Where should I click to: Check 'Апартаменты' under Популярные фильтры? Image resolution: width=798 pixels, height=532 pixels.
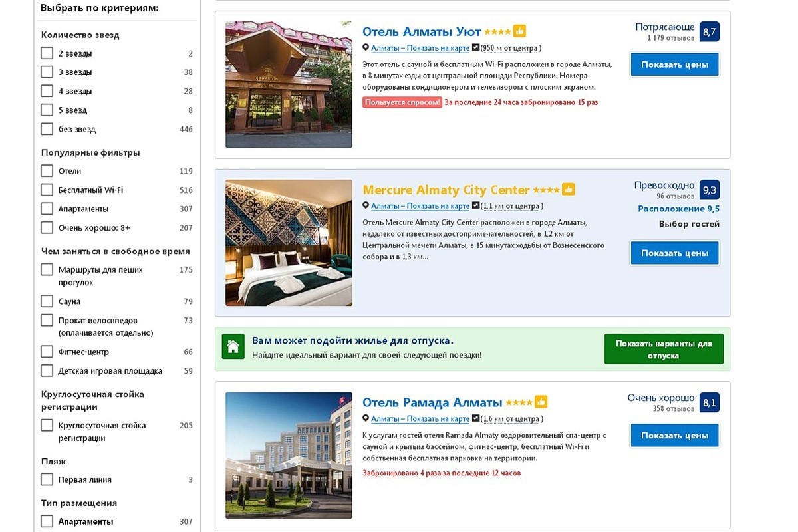(x=47, y=209)
